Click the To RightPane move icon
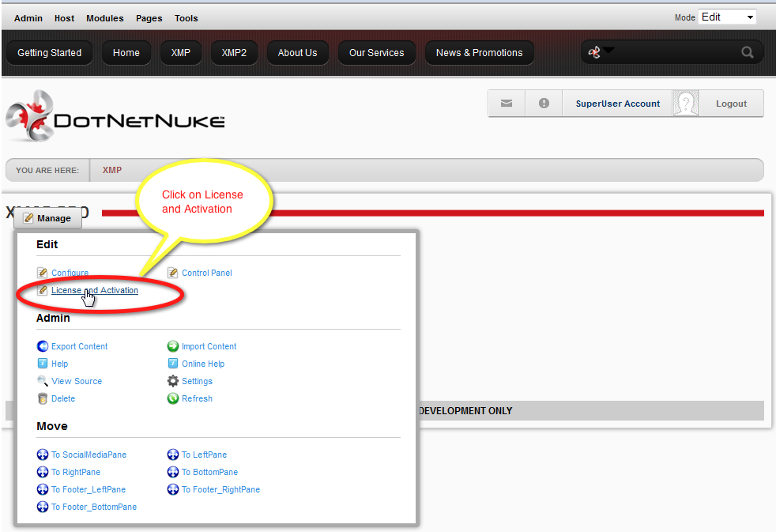 pyautogui.click(x=43, y=472)
